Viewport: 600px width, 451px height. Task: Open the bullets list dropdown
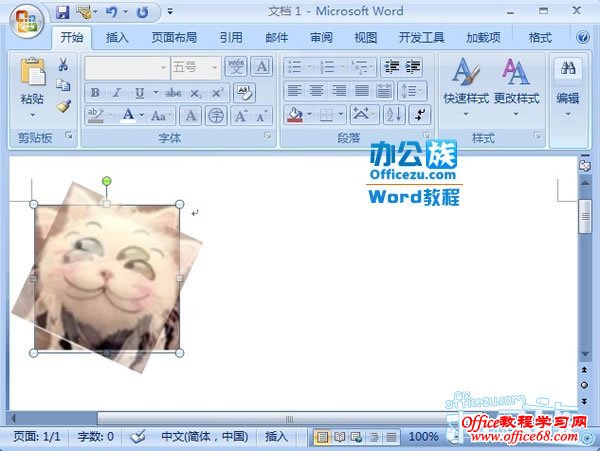[310, 67]
